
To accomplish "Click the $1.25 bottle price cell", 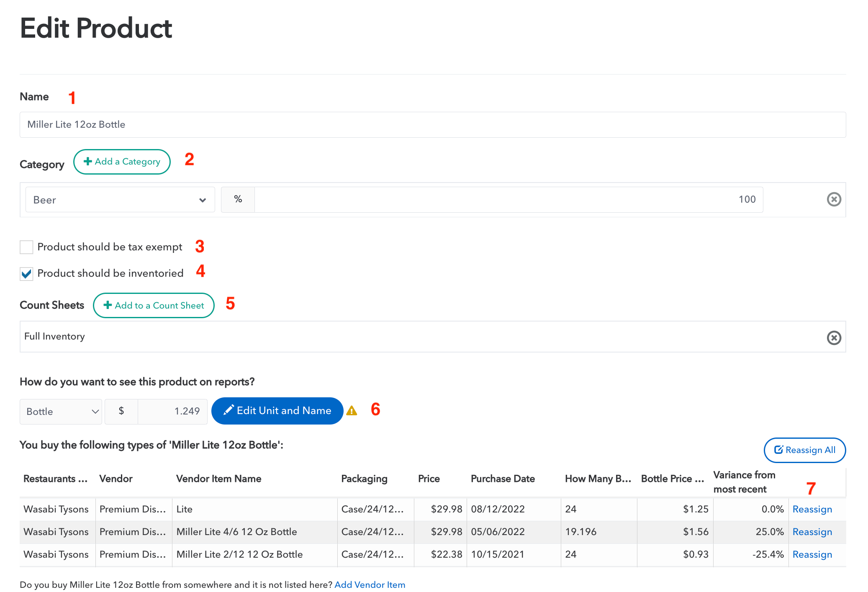I will pyautogui.click(x=675, y=509).
